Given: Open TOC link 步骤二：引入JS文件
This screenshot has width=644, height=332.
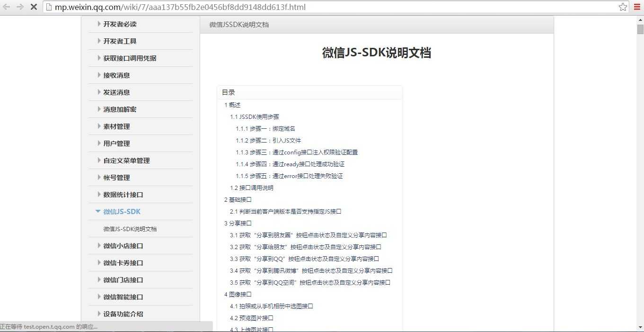Looking at the screenshot, I should click(x=268, y=141).
